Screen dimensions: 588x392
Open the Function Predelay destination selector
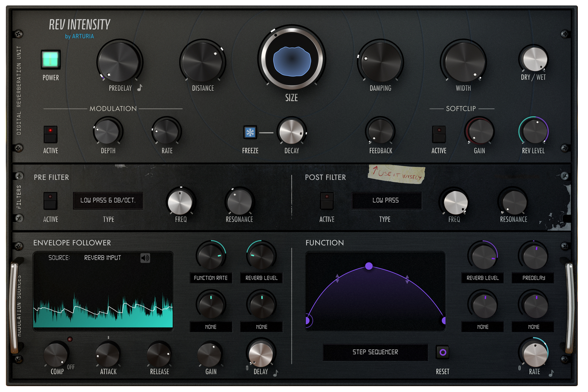click(x=534, y=278)
